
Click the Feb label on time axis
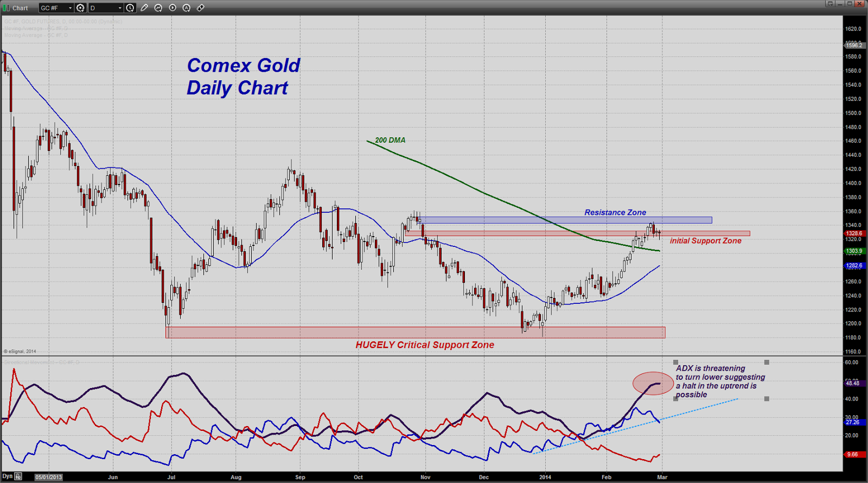tap(607, 478)
